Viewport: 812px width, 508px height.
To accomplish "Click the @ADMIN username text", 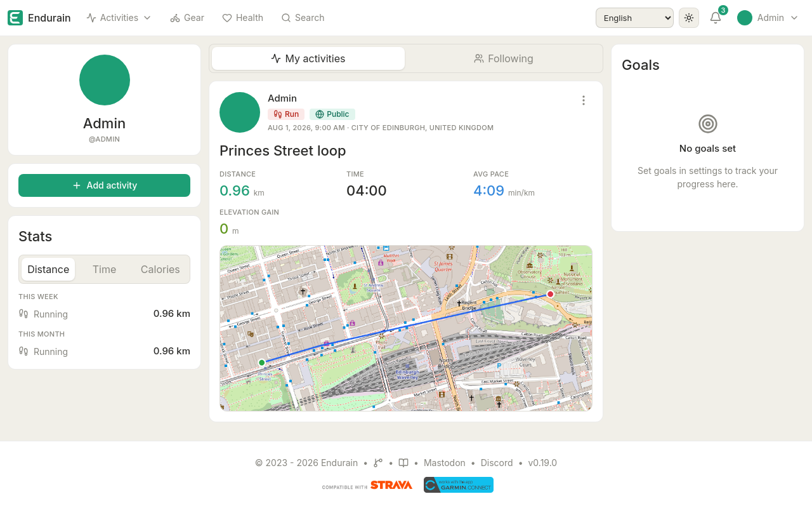I will [105, 139].
